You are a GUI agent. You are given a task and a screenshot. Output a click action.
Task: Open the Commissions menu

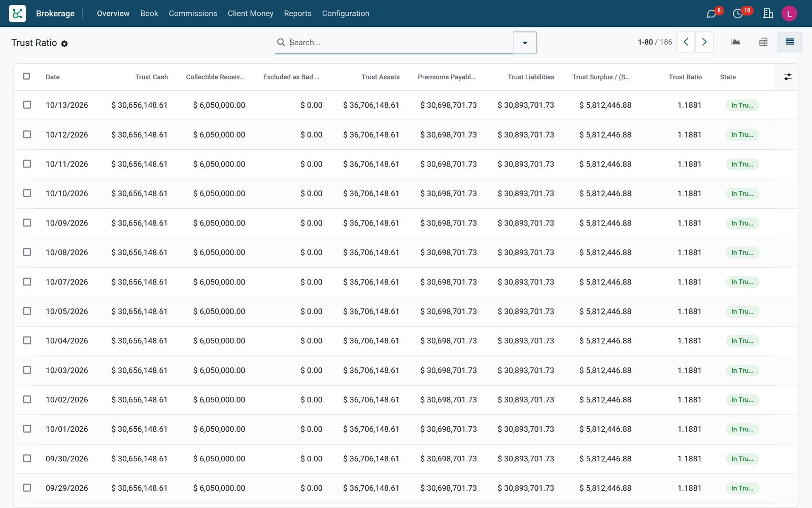click(193, 14)
